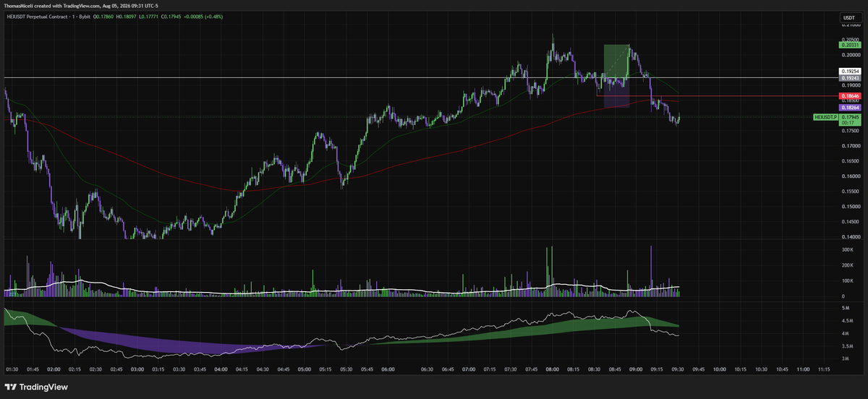Click the 06:00 time axis label
Viewport: 868px width, 399px height.
[x=388, y=369]
